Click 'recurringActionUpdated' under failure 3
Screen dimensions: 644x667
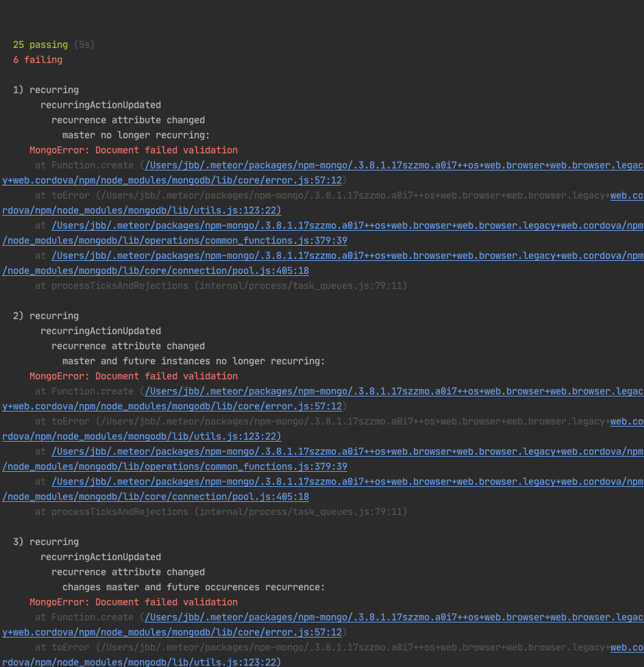click(x=101, y=557)
